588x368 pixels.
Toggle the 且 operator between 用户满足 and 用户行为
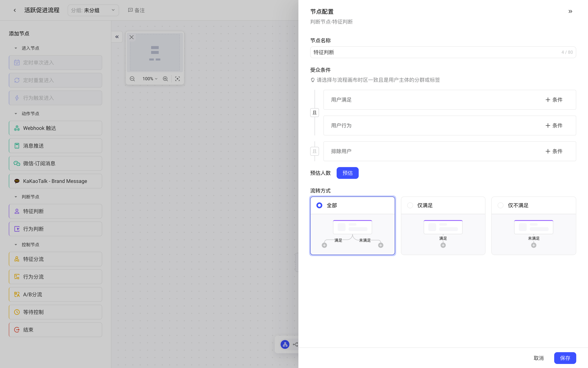(314, 113)
